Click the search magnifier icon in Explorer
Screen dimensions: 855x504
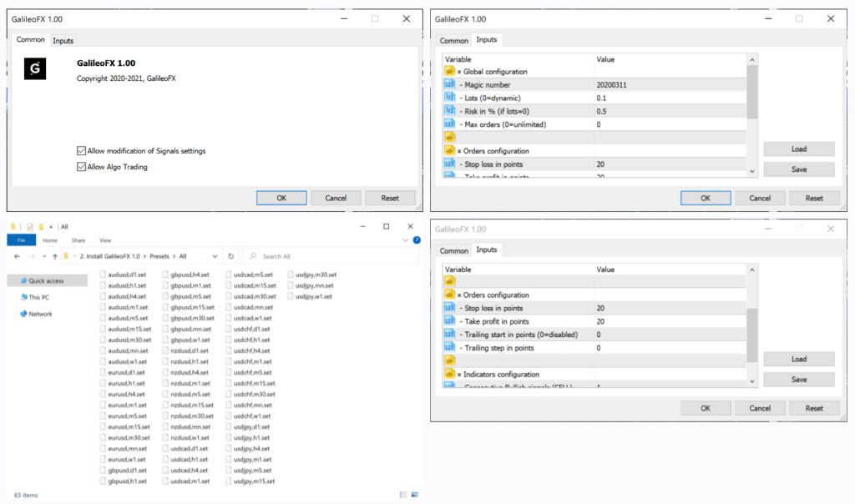253,256
